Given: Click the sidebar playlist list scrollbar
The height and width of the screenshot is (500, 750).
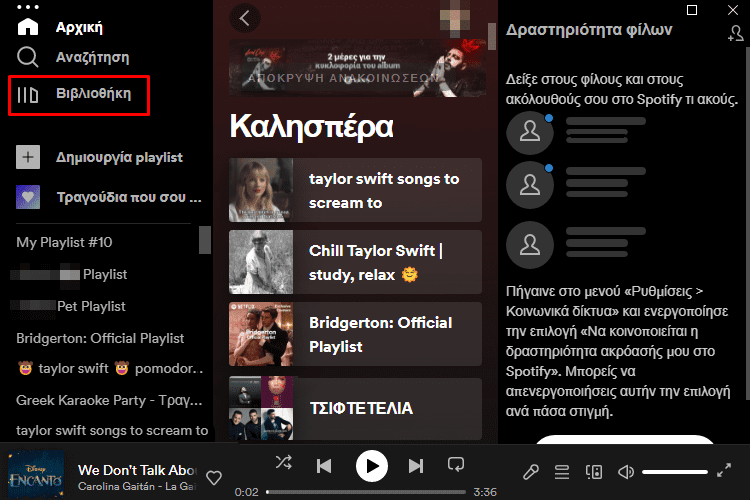Looking at the screenshot, I should click(x=205, y=240).
